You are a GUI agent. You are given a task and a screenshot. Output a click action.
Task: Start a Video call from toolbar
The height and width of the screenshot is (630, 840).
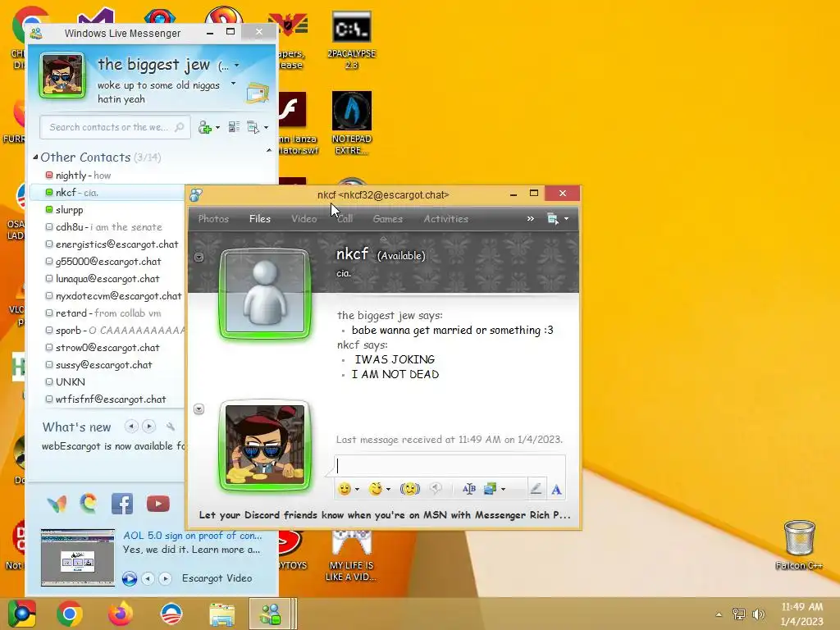(x=304, y=218)
